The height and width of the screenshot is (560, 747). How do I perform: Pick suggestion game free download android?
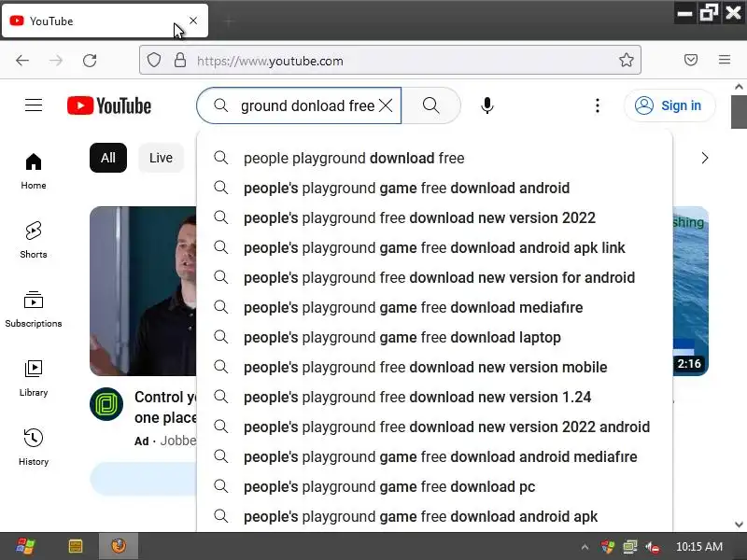tap(434, 189)
